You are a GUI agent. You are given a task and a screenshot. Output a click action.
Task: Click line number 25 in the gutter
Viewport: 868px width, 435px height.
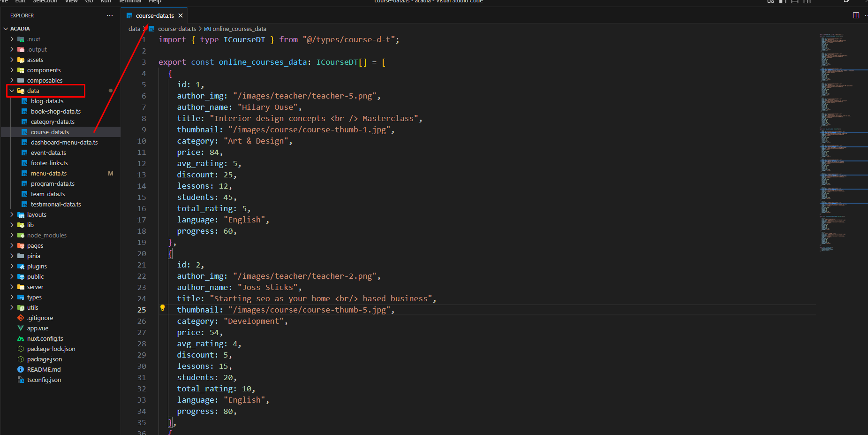[142, 310]
